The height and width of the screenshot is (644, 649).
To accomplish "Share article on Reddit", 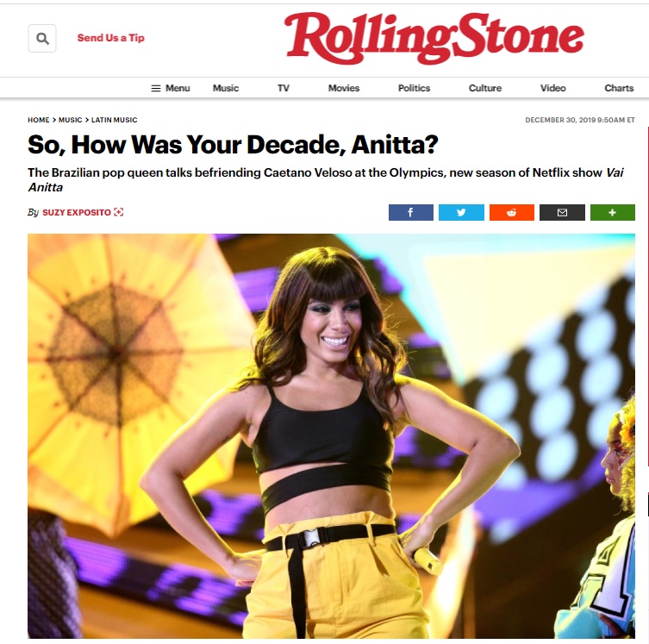I will pos(512,212).
